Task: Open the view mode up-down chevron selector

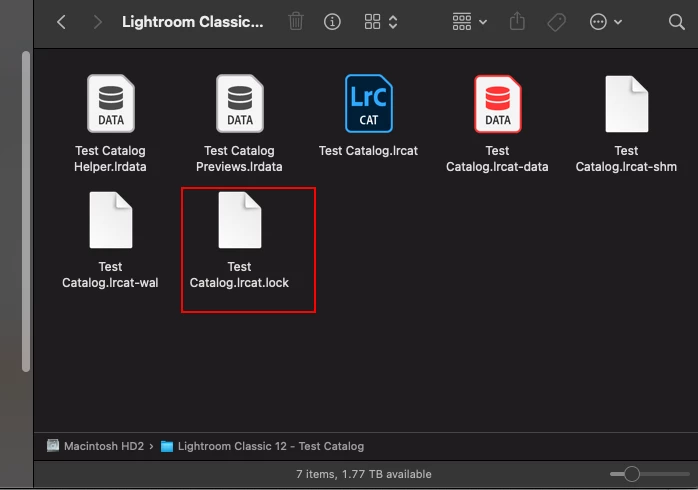Action: click(393, 22)
